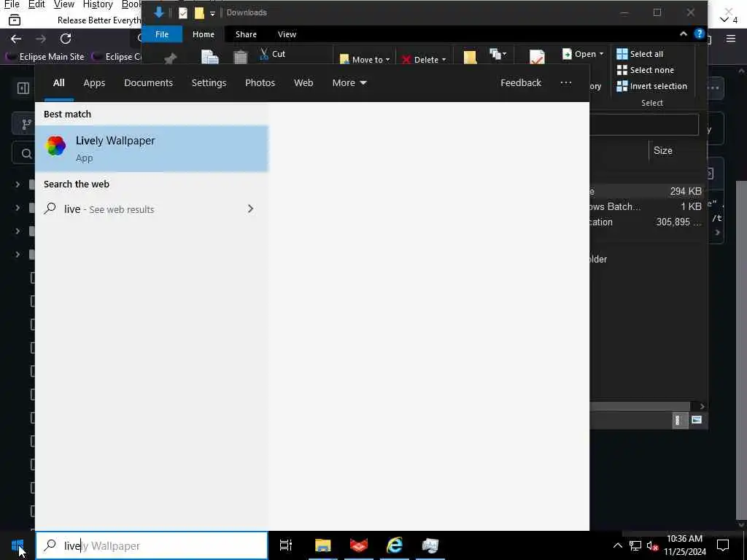Open the taskbar app right of Internet Explorer
This screenshot has height=560, width=747.
[x=430, y=545]
